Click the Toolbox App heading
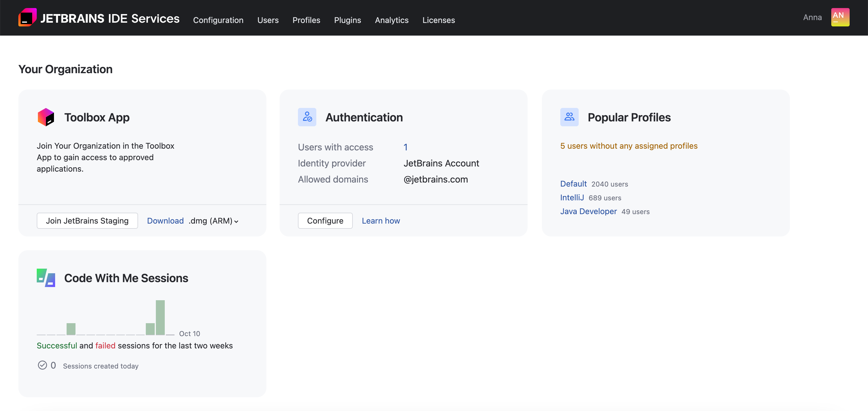The width and height of the screenshot is (868, 411). pyautogui.click(x=97, y=117)
